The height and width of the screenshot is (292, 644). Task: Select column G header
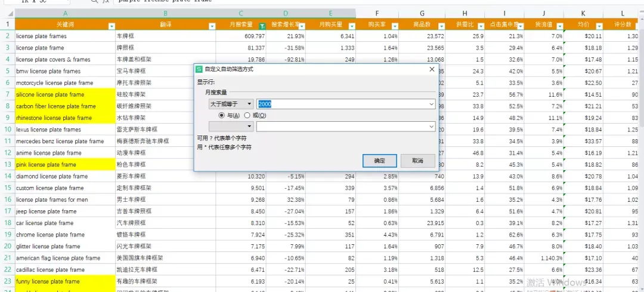point(422,14)
